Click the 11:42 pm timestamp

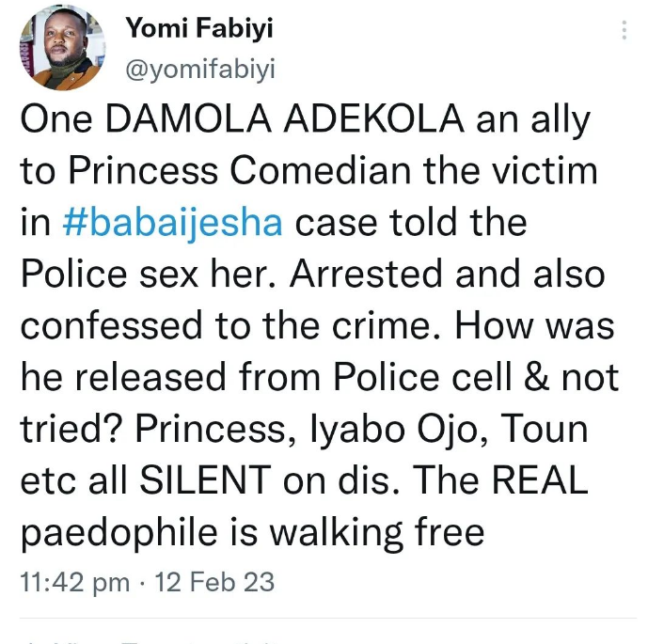click(x=74, y=582)
